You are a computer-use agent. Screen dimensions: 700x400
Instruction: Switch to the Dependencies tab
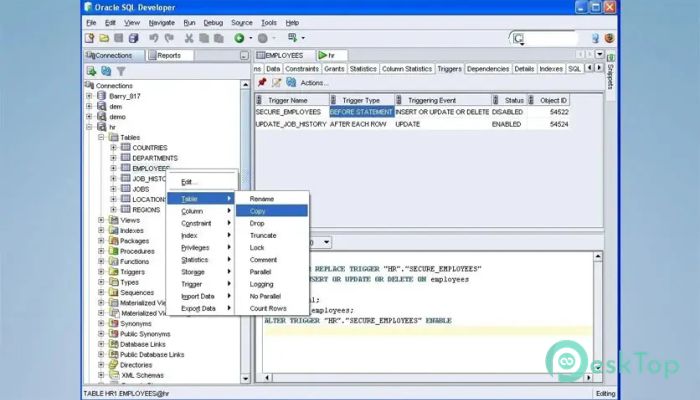488,69
